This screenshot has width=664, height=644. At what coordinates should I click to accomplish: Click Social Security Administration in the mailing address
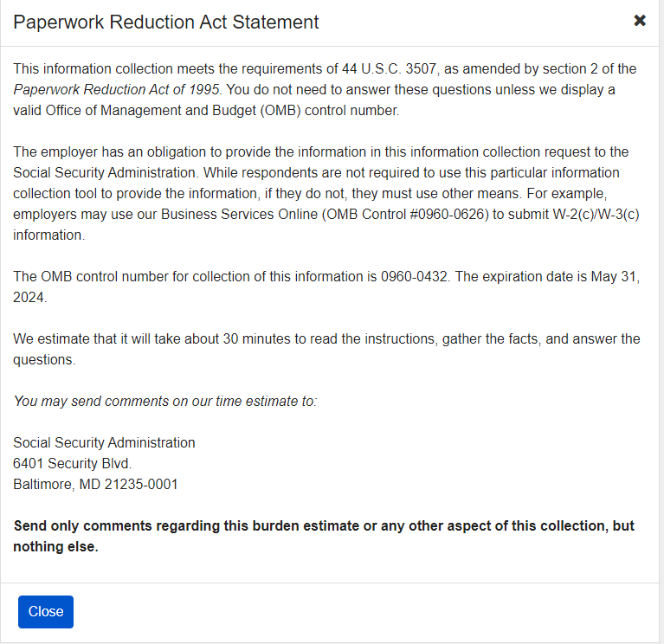104,443
